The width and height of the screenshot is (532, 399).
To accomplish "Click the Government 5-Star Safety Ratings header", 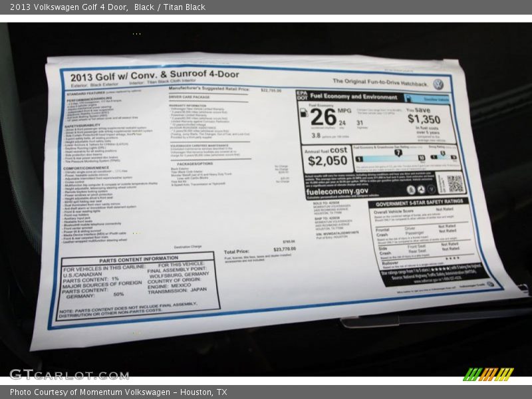I will (418, 202).
